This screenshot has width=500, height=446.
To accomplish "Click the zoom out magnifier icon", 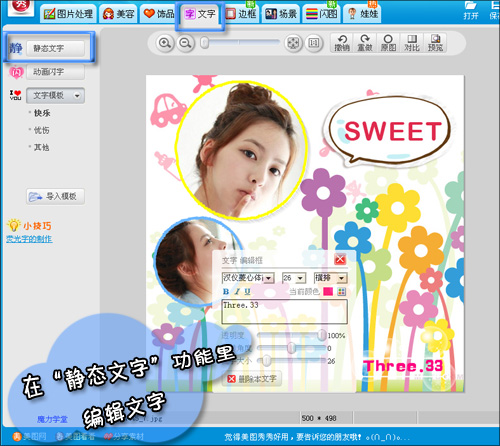I will 185,43.
